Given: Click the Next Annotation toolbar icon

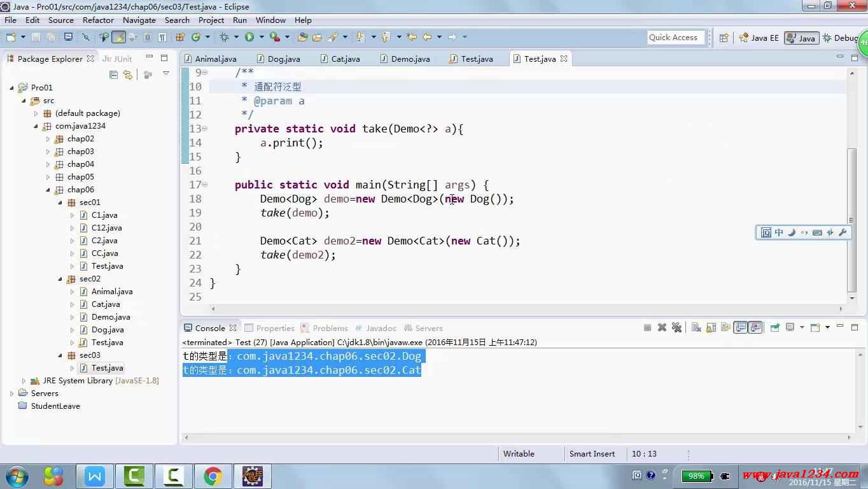Looking at the screenshot, I should pyautogui.click(x=360, y=38).
